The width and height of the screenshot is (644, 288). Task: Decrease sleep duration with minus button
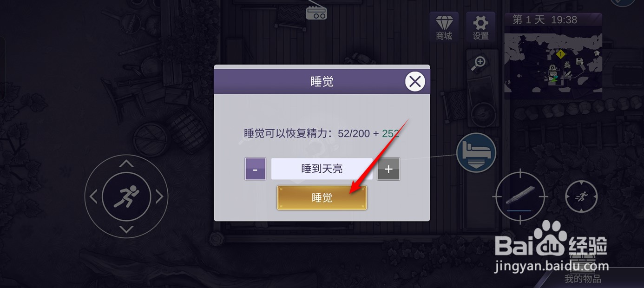tap(255, 169)
